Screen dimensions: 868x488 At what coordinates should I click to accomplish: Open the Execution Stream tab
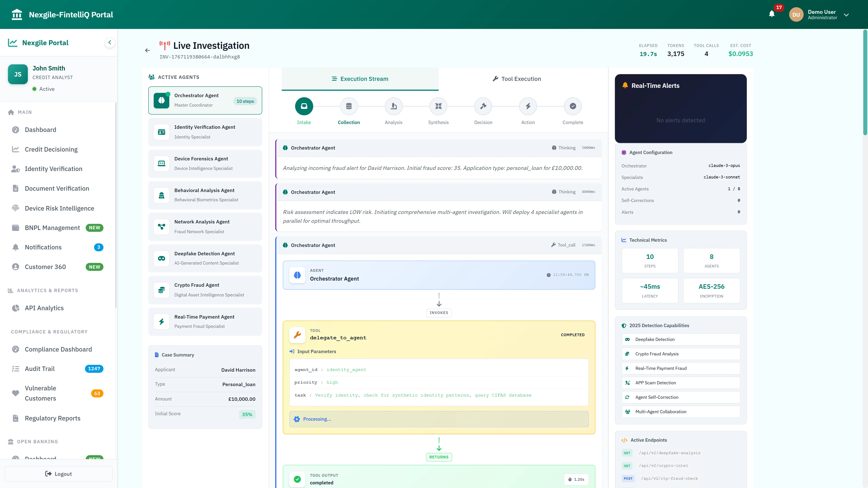click(360, 79)
